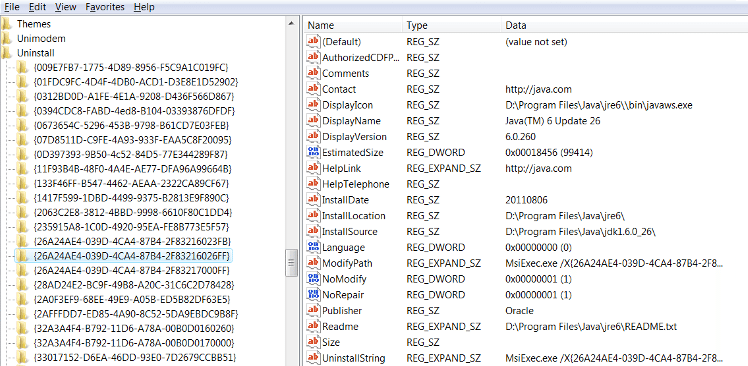Click the string icon for AuthorizedCDFP value
This screenshot has width=748, height=366.
pos(313,57)
